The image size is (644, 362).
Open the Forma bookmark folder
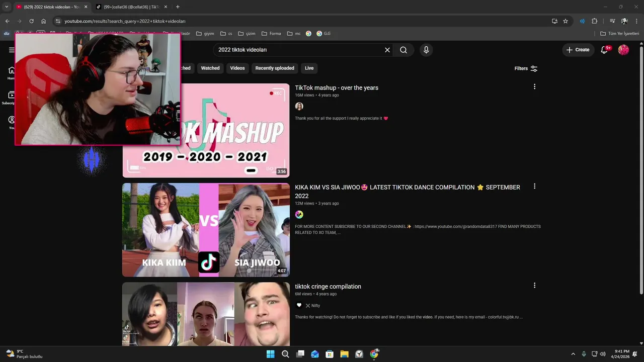click(x=271, y=34)
